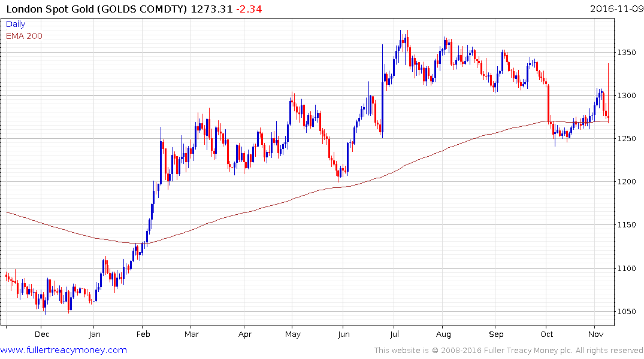The width and height of the screenshot is (644, 359).
Task: Click the Jan month axis label
Action: 95,334
